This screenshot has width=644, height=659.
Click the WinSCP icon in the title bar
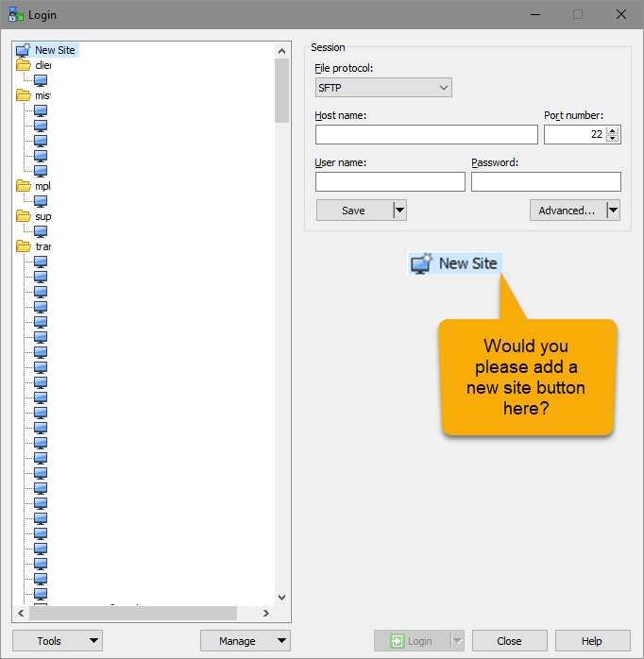coord(16,14)
